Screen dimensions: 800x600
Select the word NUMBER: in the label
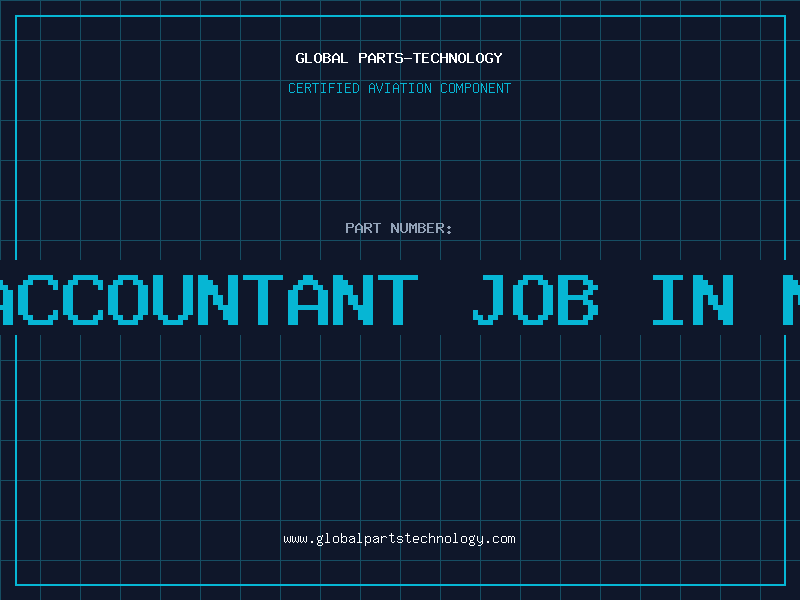point(421,228)
